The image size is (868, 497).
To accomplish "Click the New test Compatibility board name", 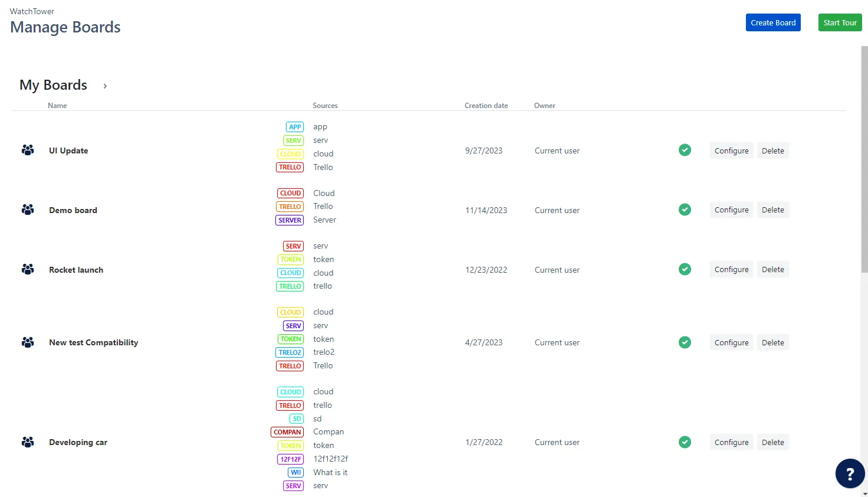I will coord(93,342).
